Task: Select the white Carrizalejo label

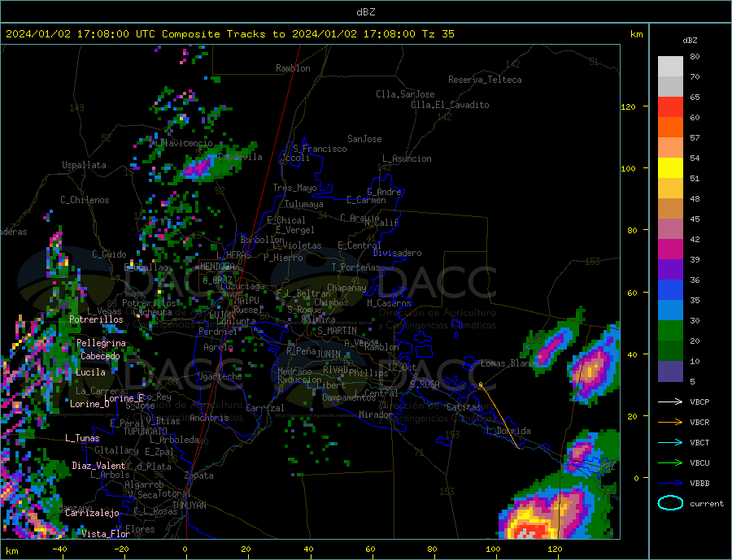Action: (x=93, y=513)
